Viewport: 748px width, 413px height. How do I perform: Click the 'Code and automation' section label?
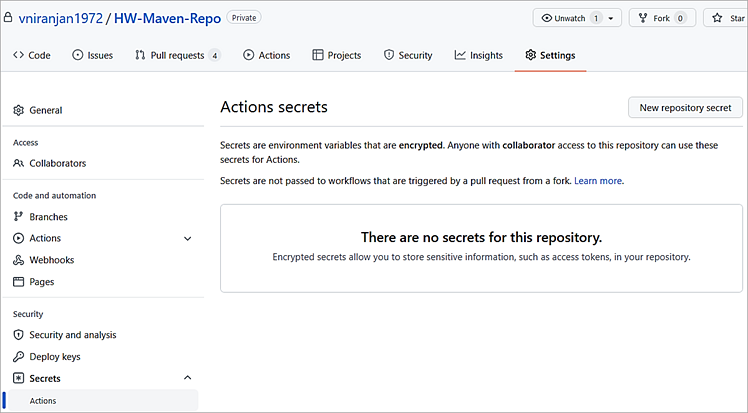point(54,196)
